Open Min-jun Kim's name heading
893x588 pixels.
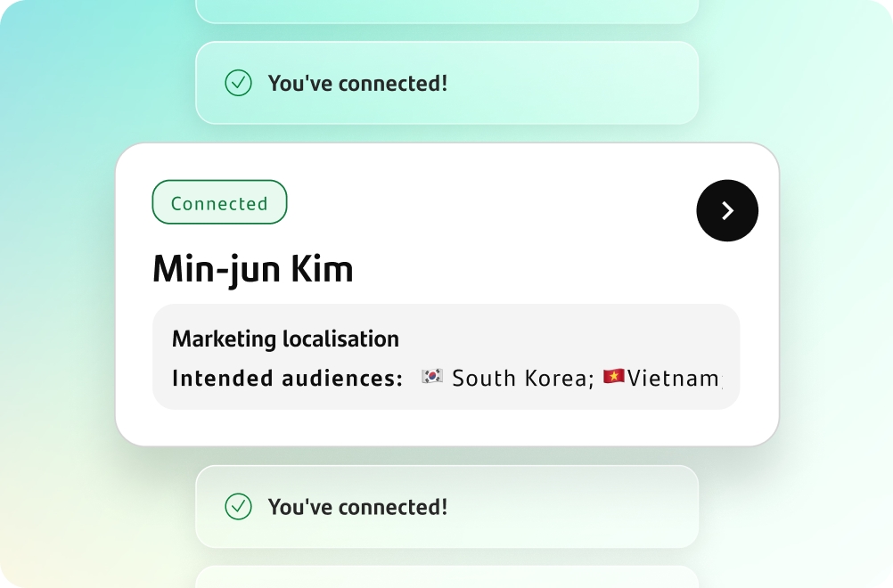coord(253,269)
